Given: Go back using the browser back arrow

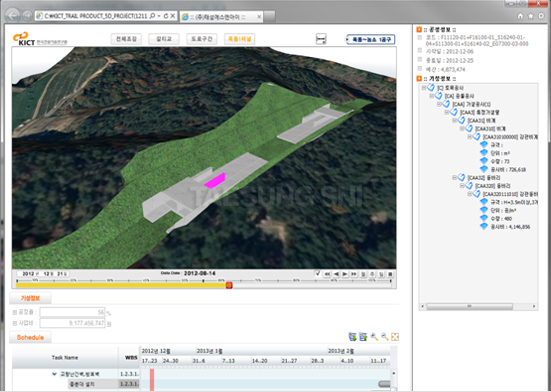Looking at the screenshot, I should click(x=13, y=15).
